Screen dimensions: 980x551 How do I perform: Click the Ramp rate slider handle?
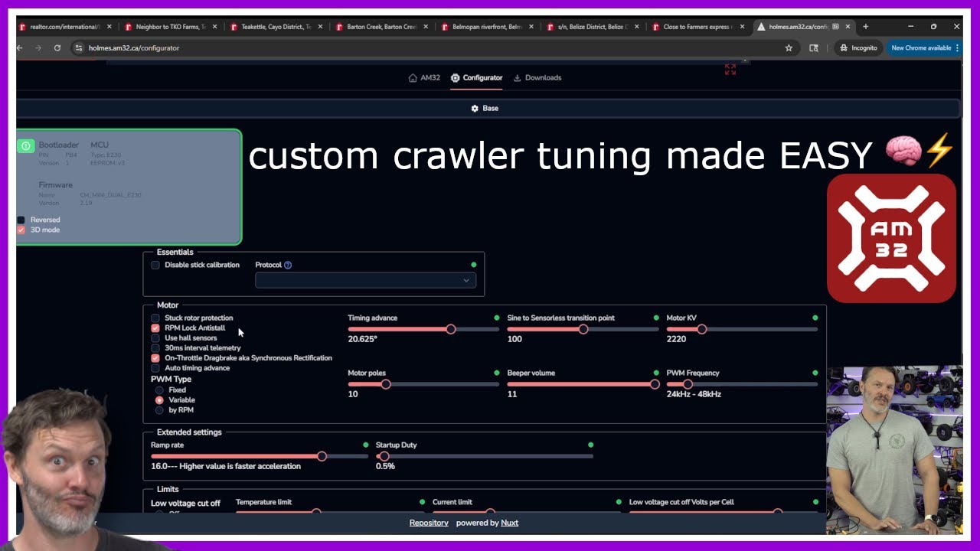click(x=322, y=456)
